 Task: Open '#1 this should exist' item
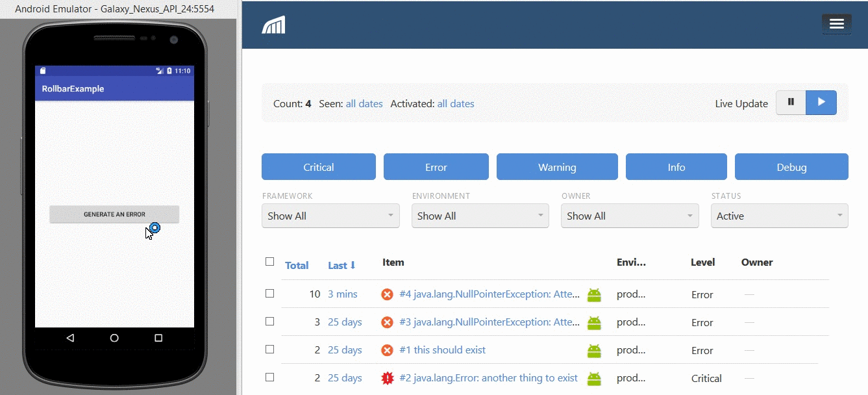(442, 350)
